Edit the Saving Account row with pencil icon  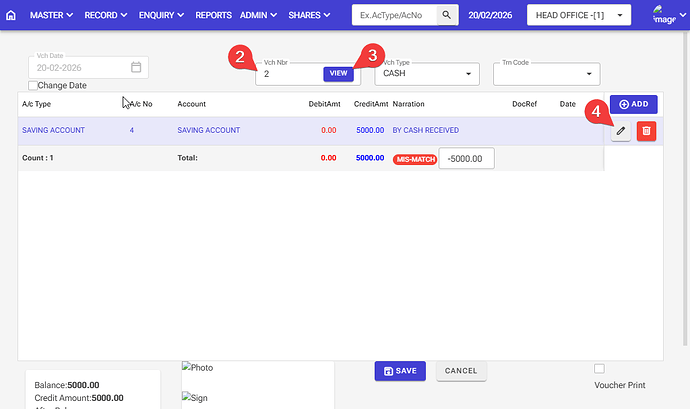click(621, 131)
